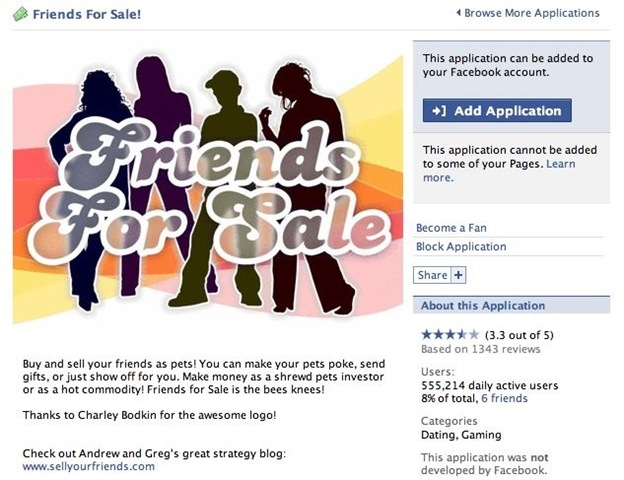Open the Browse More Applications link

point(532,13)
